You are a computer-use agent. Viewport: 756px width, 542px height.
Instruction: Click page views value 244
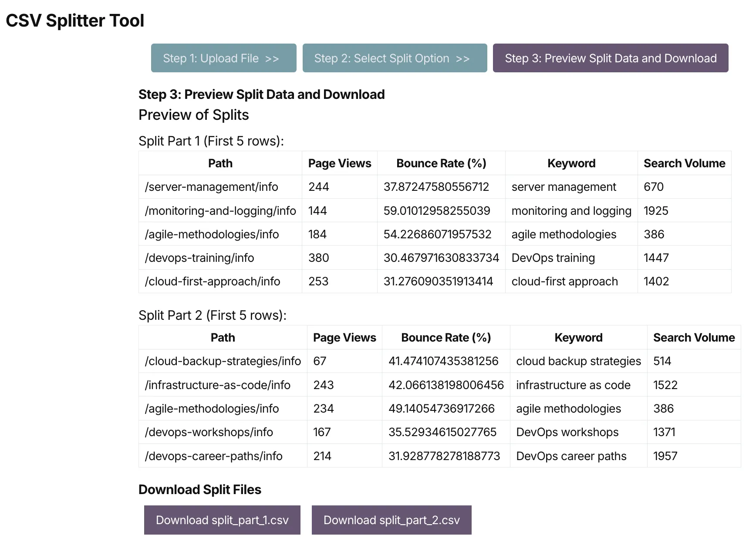tap(340, 187)
